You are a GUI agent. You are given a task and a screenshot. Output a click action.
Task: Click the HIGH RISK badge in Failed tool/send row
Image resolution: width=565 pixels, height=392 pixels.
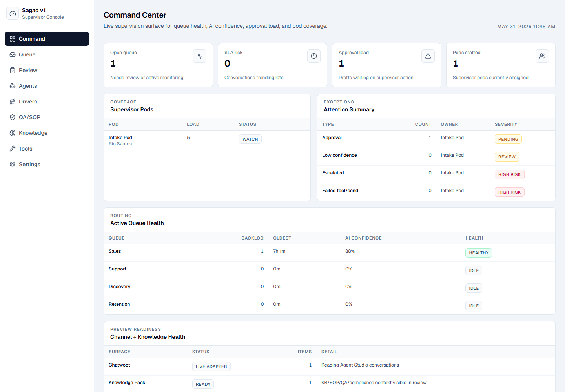(509, 192)
